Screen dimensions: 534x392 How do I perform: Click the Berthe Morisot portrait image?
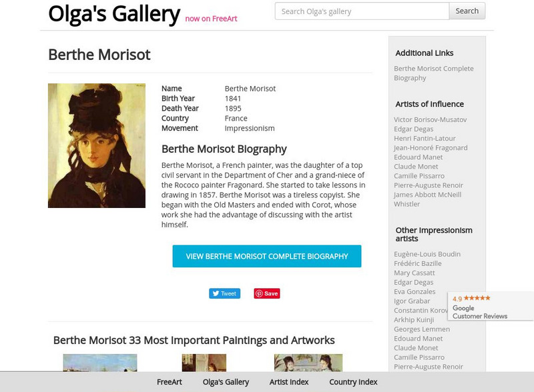click(x=97, y=145)
